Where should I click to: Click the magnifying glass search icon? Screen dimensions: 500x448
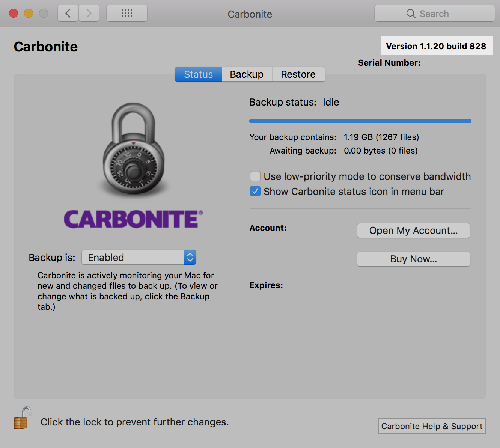tap(411, 14)
